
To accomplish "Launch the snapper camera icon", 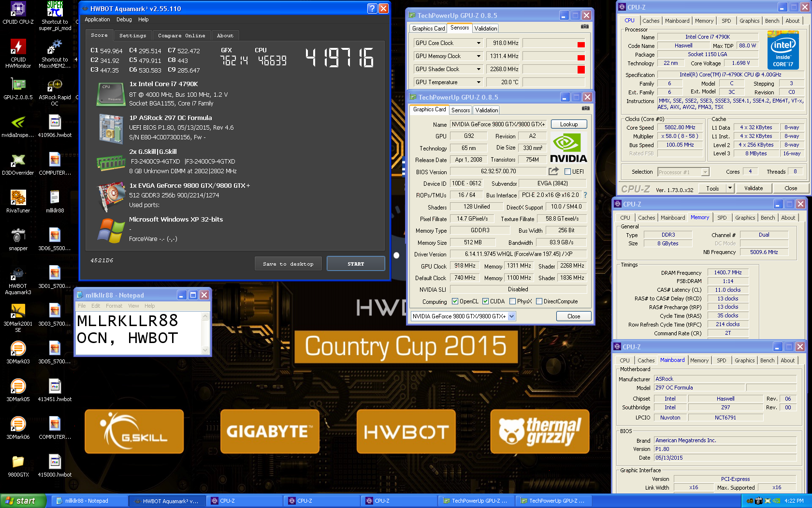I will (x=18, y=239).
